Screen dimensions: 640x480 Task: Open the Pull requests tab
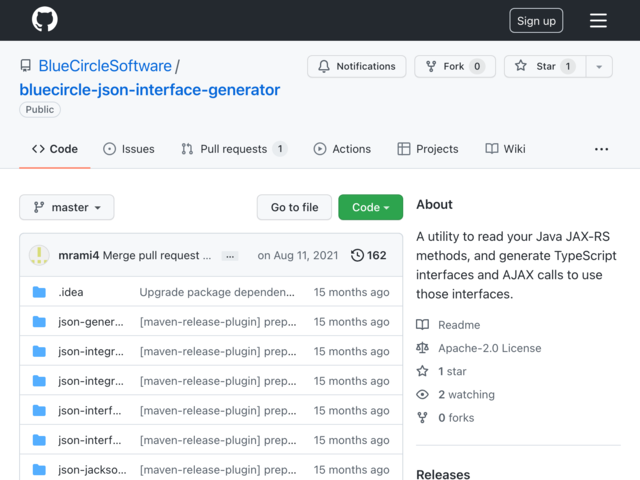(x=234, y=149)
